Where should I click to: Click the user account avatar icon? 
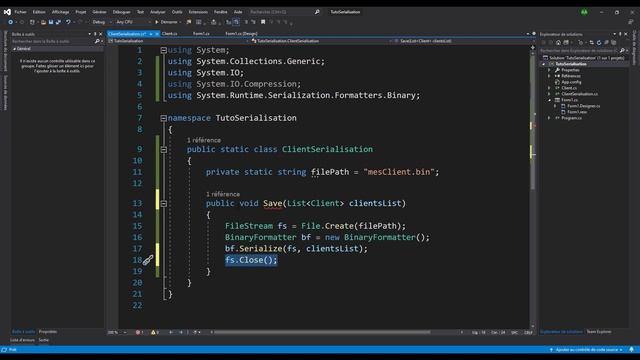(584, 12)
